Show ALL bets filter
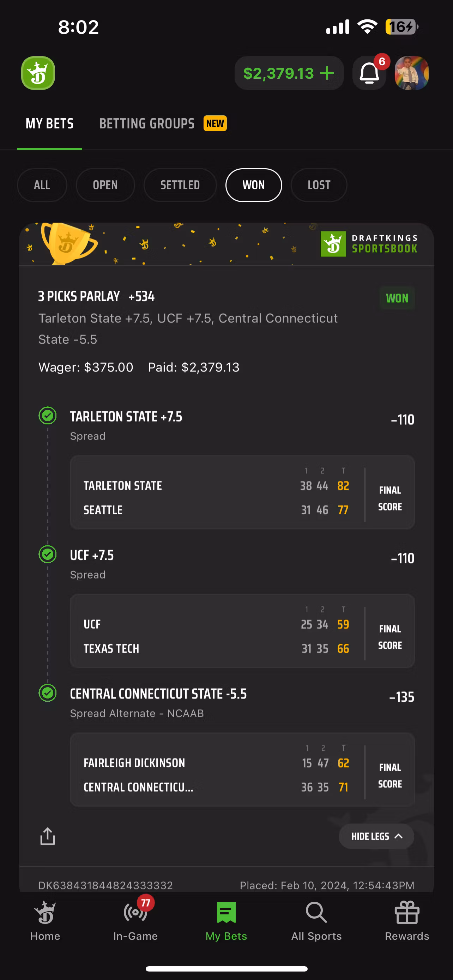Screen dimensions: 453x980 pyautogui.click(x=42, y=185)
